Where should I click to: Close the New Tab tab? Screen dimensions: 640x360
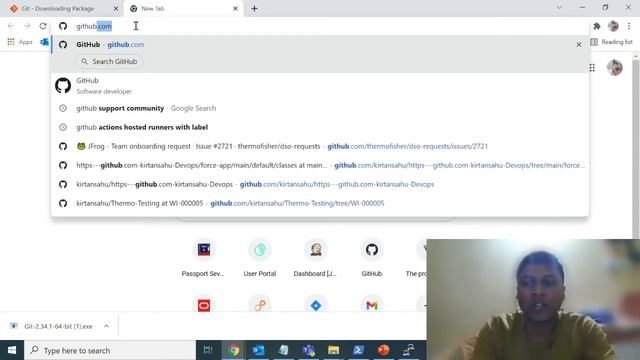(235, 9)
